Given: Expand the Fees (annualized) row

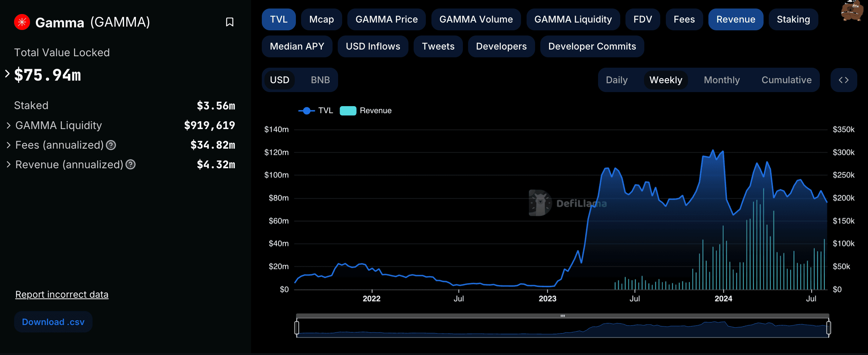Looking at the screenshot, I should point(9,145).
